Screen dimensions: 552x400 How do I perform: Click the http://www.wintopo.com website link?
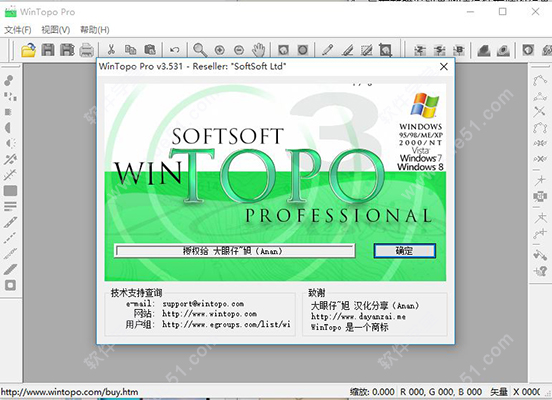click(x=209, y=314)
